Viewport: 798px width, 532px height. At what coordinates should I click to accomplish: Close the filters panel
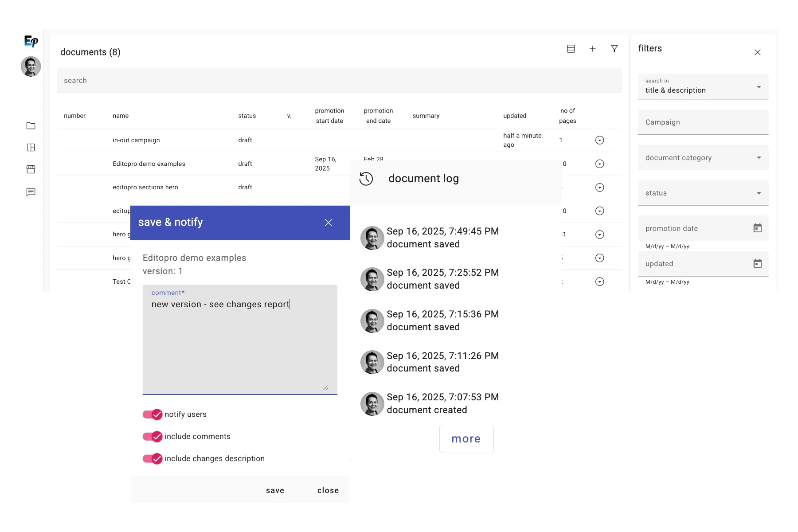click(758, 52)
